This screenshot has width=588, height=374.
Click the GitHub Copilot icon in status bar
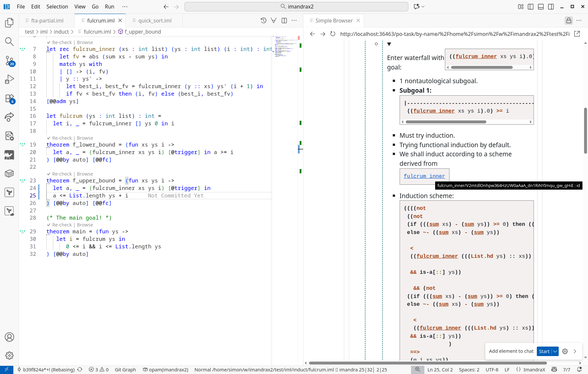coord(554,369)
